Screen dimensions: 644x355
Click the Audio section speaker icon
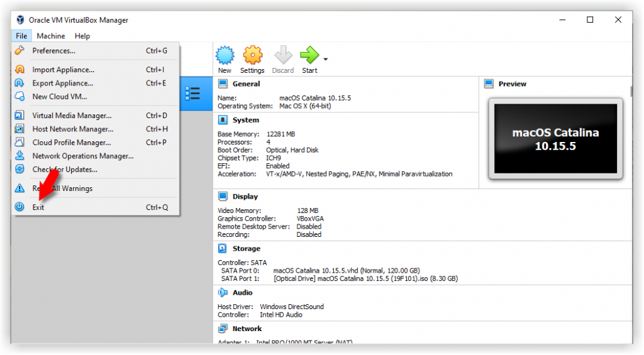tap(223, 293)
